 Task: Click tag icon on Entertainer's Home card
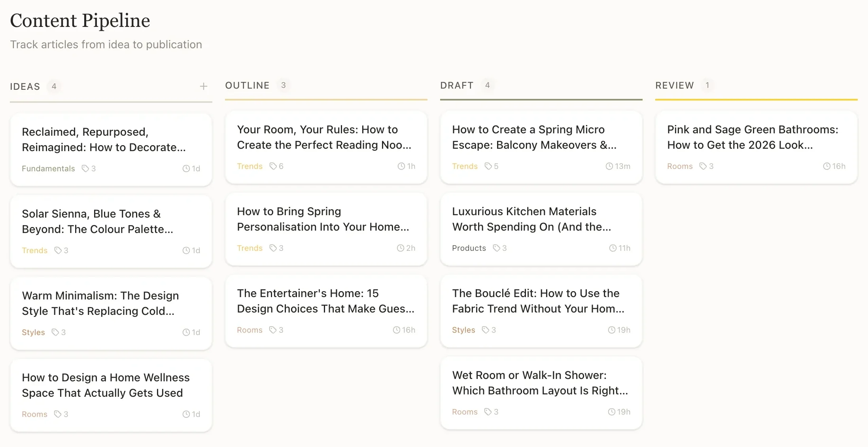[x=273, y=330]
